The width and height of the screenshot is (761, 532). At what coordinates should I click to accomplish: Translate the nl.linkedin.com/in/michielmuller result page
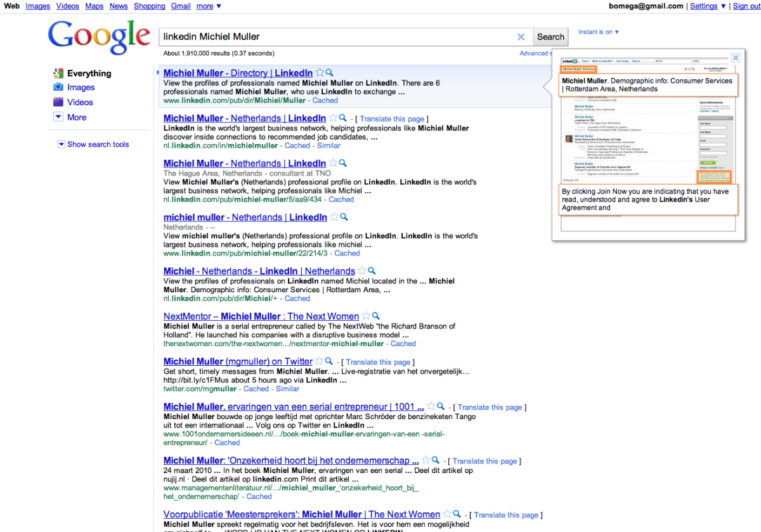392,119
